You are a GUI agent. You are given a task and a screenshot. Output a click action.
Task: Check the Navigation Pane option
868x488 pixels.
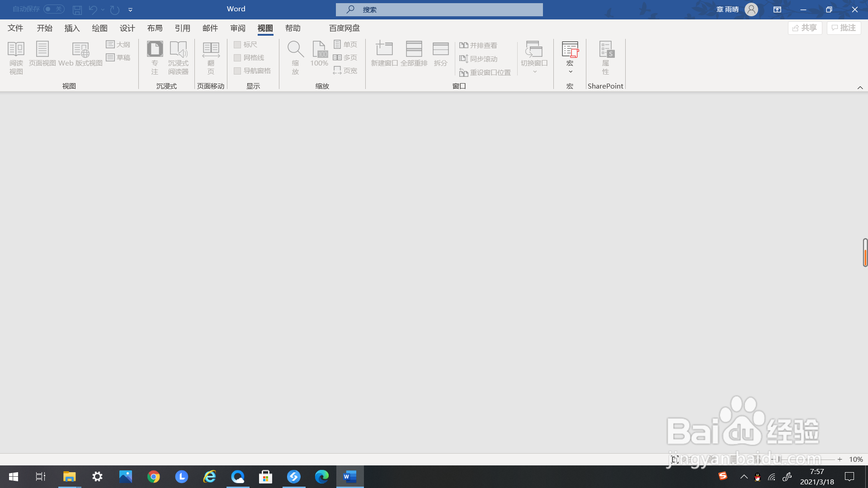(x=237, y=71)
